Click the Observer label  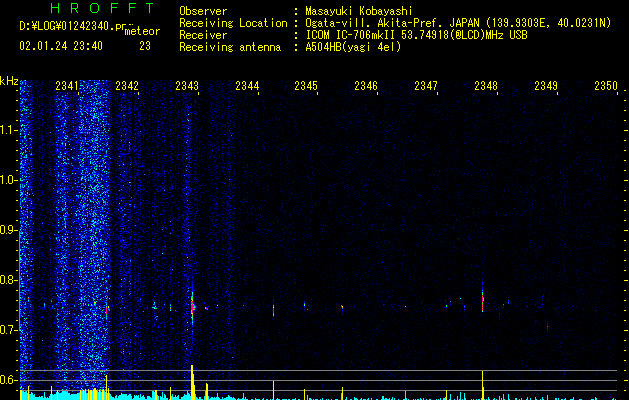(203, 11)
